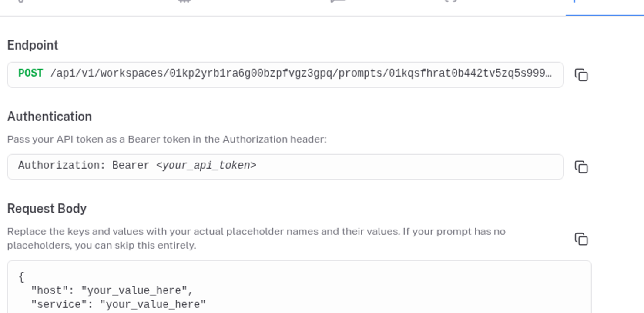Copy the Authorization Bearer header
The image size is (644, 313).
pos(581,167)
